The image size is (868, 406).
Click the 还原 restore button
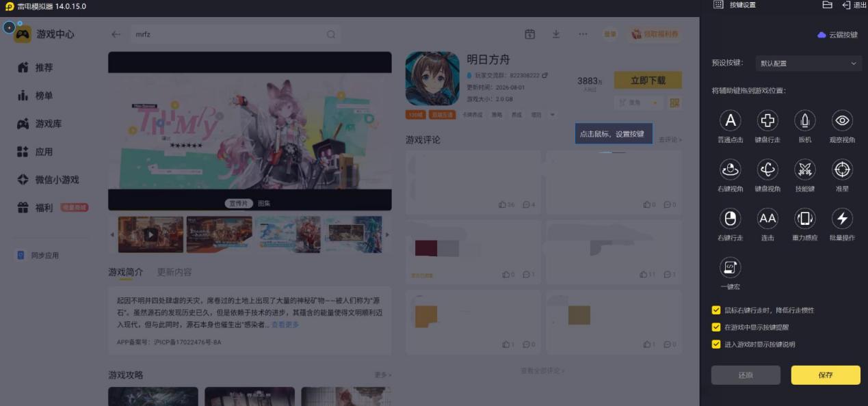tap(746, 375)
